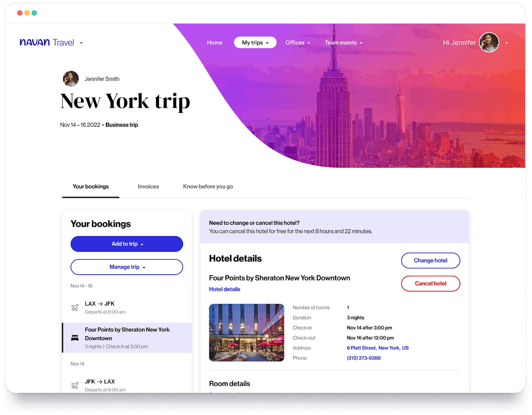532x415 pixels.
Task: Click Jennifer's profile avatar in header
Action: pyautogui.click(x=489, y=43)
